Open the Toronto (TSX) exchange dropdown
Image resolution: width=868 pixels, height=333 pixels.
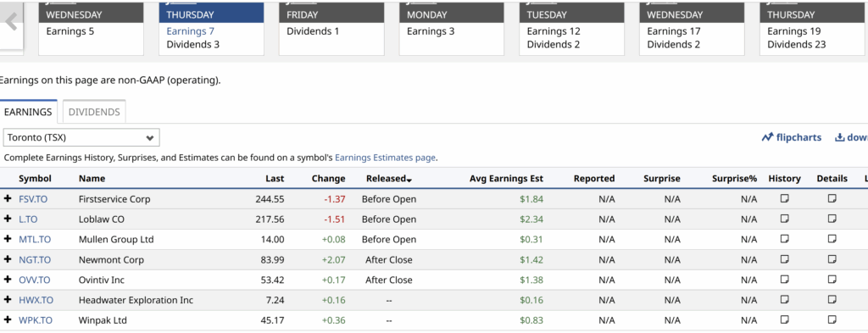point(81,137)
